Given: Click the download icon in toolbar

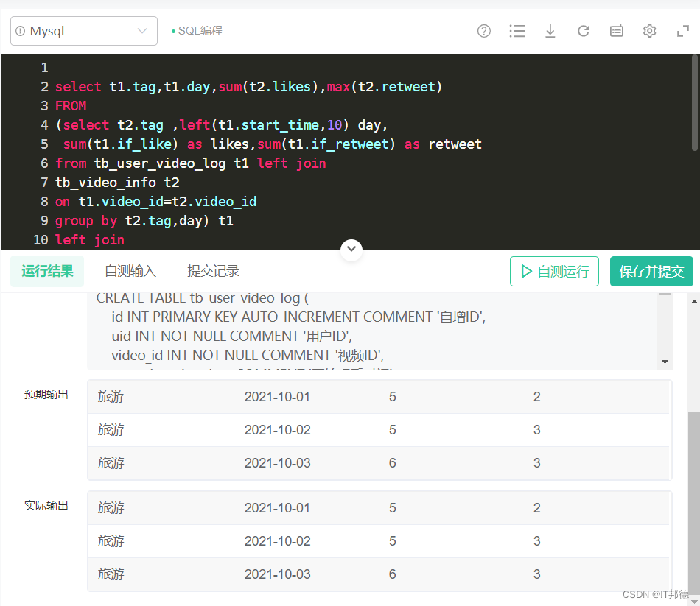Looking at the screenshot, I should point(550,31).
